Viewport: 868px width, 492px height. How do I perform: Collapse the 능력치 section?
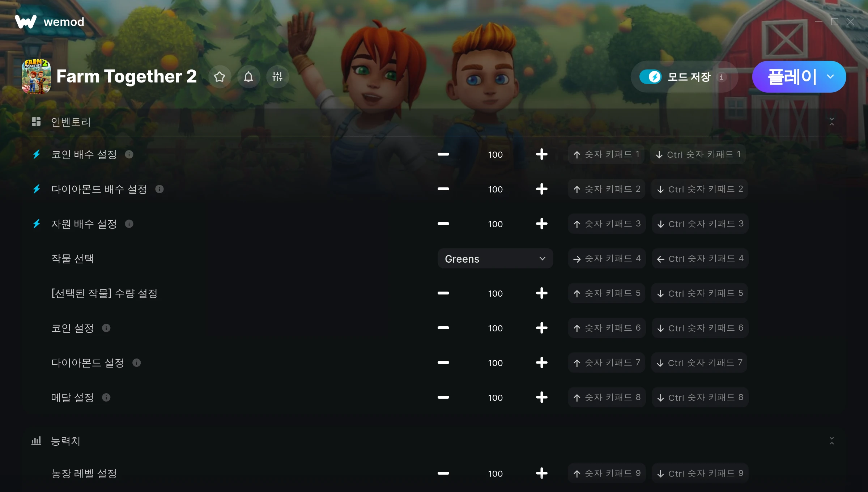(832, 441)
